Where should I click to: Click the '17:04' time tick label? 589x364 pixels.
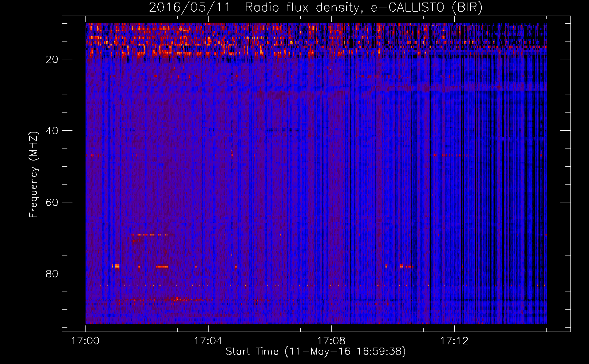(208, 341)
